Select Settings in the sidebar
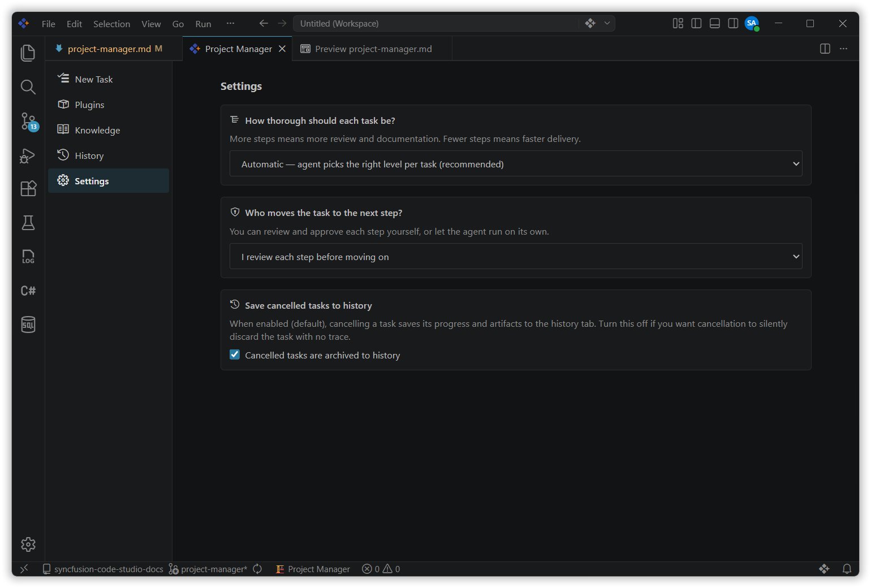Viewport: 871px width, 588px height. coord(109,181)
